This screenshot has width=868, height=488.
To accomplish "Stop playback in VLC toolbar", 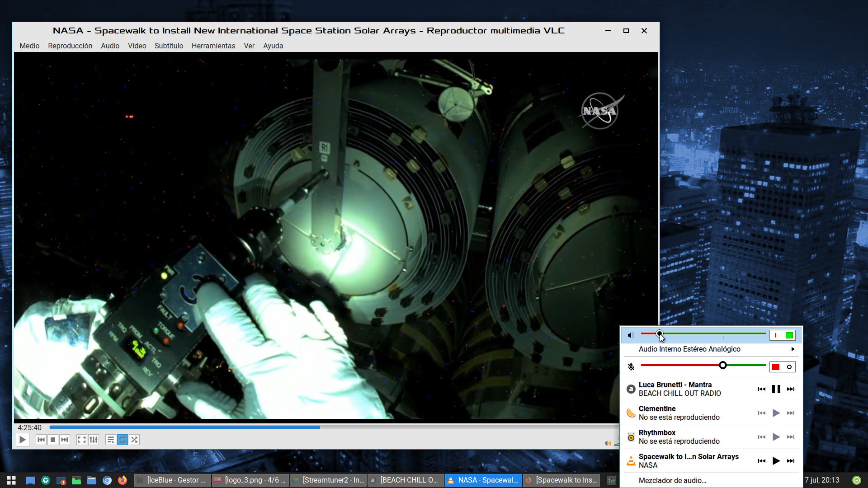I will pyautogui.click(x=53, y=440).
